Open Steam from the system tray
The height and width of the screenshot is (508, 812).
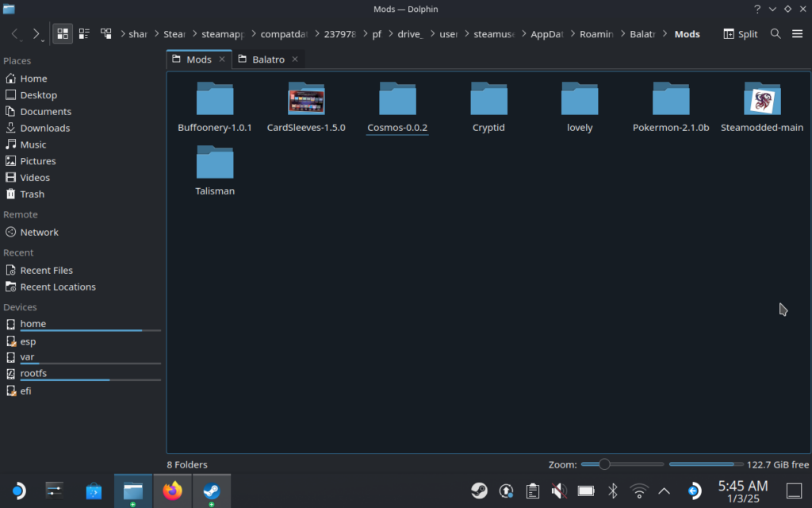tap(479, 491)
